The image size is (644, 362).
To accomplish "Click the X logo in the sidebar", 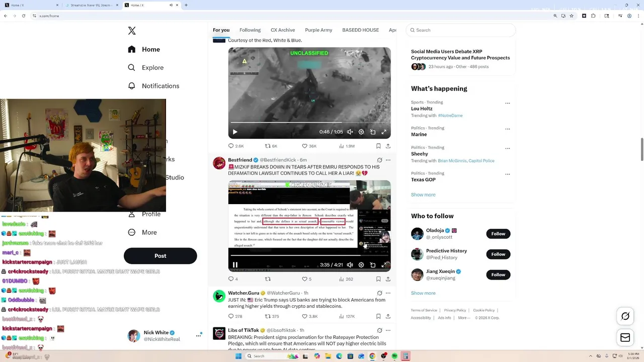I will click(x=132, y=31).
